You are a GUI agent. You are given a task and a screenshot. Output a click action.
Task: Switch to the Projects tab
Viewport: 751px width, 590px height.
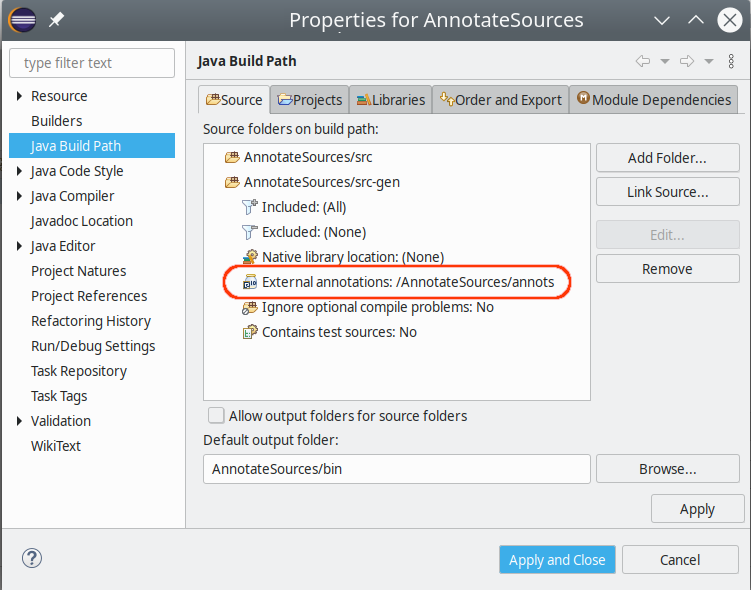coord(310,100)
